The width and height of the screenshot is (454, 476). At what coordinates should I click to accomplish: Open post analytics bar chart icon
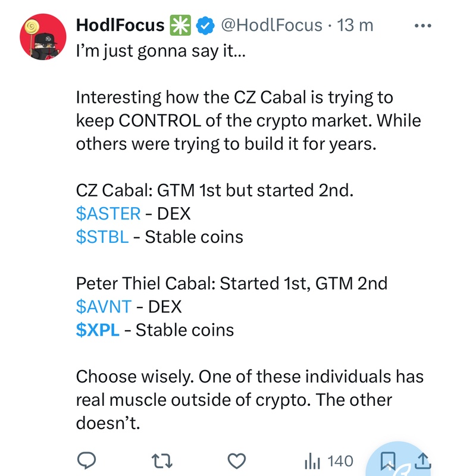coord(312,461)
